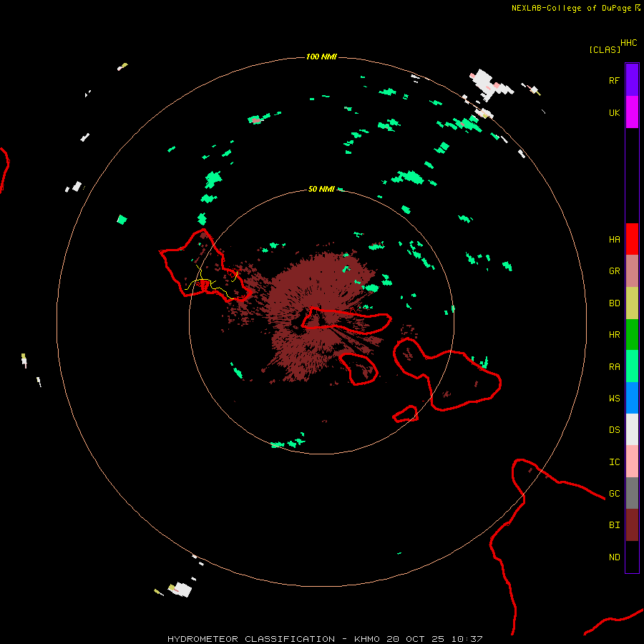Click the RA legend label
The image size is (644, 644).
(614, 367)
